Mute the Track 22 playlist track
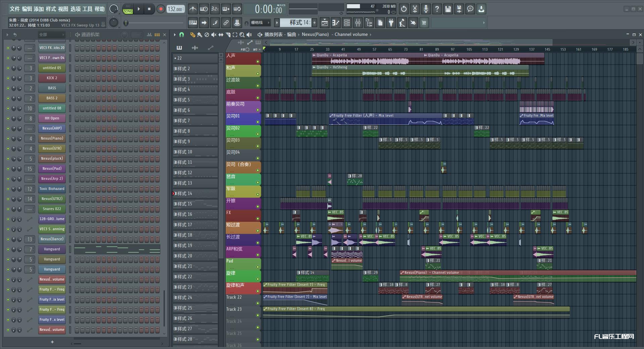 tap(258, 303)
